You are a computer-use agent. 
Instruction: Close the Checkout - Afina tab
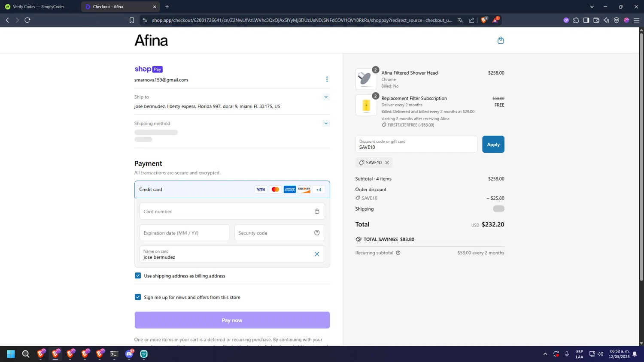click(155, 7)
